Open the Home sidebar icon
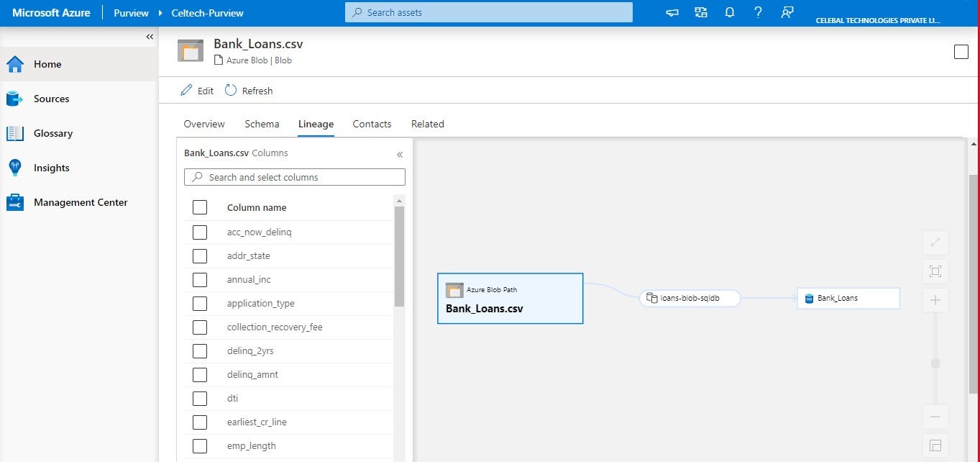 pyautogui.click(x=15, y=64)
